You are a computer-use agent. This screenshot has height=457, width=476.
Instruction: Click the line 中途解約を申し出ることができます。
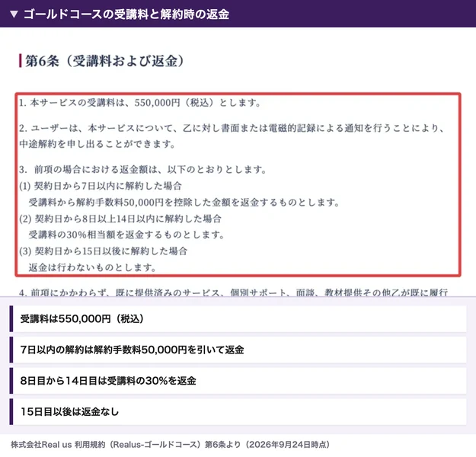click(x=97, y=144)
